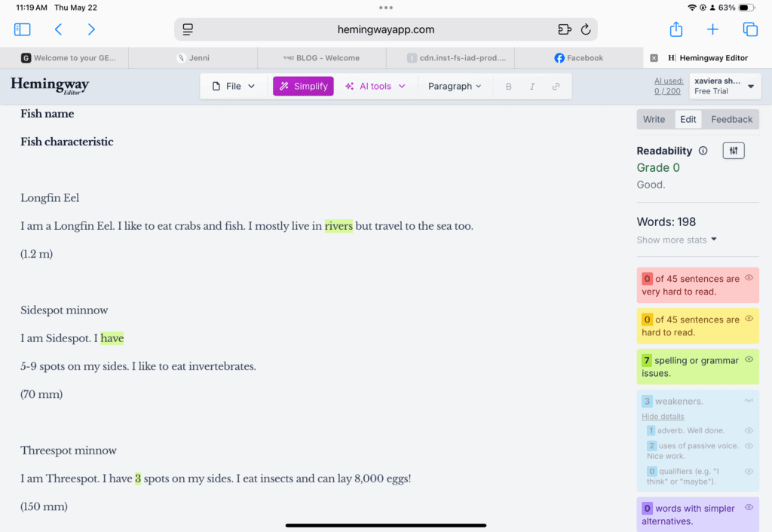The image size is (772, 532).
Task: Click the highlighted number 3
Action: click(138, 478)
